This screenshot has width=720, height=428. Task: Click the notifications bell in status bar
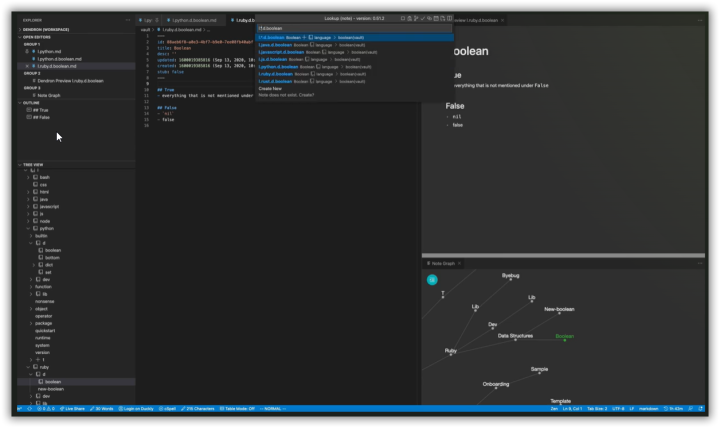click(x=701, y=409)
